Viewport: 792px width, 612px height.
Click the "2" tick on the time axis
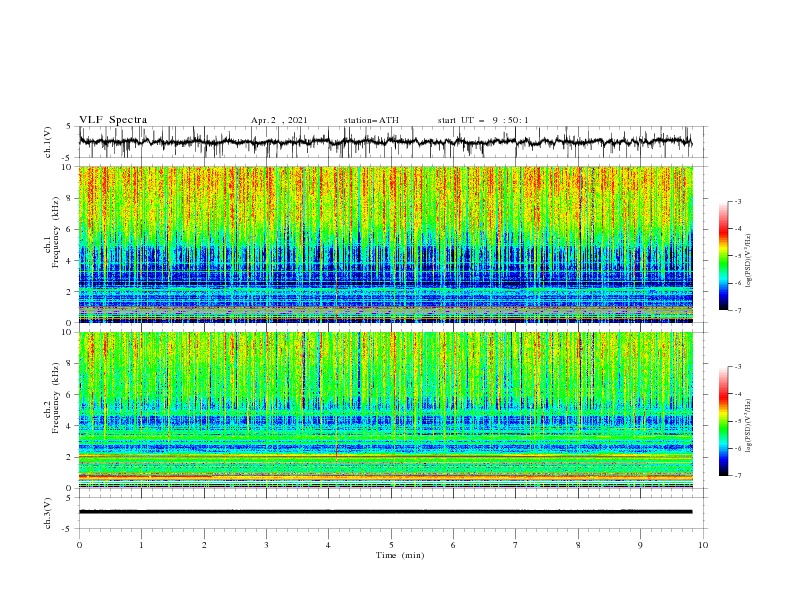pos(204,545)
